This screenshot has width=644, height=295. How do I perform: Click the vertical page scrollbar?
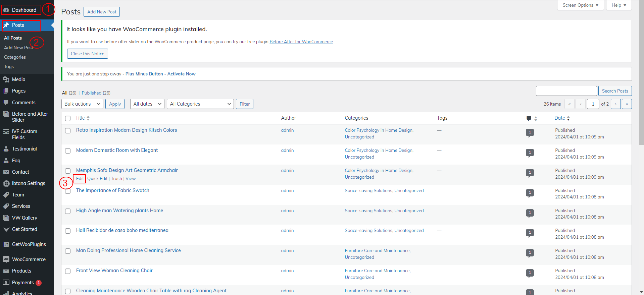[641, 74]
